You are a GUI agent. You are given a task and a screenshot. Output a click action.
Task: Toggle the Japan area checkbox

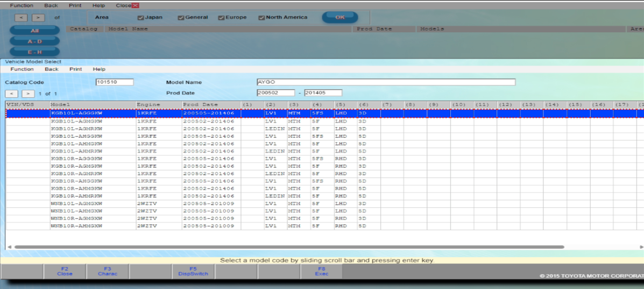(140, 18)
